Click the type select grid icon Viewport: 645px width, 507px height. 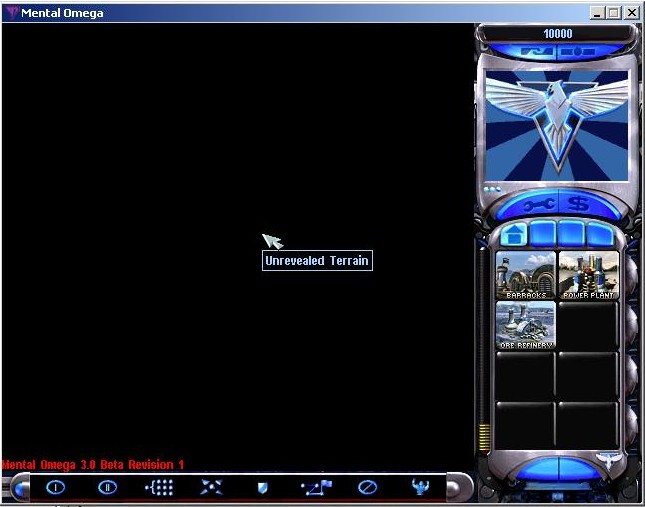pyautogui.click(x=159, y=488)
